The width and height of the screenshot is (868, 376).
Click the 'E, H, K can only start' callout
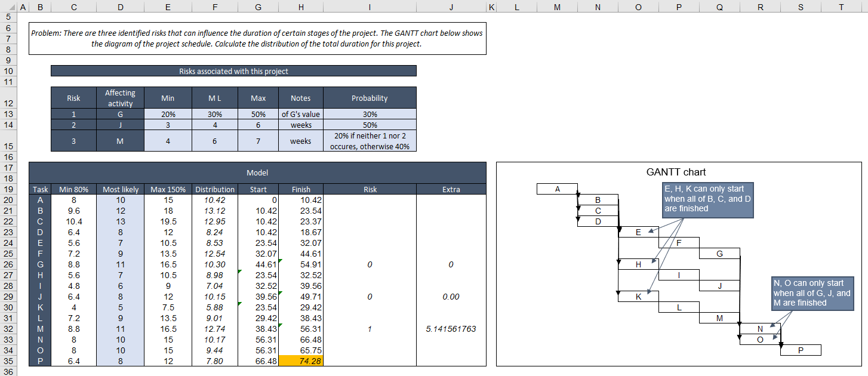[707, 200]
